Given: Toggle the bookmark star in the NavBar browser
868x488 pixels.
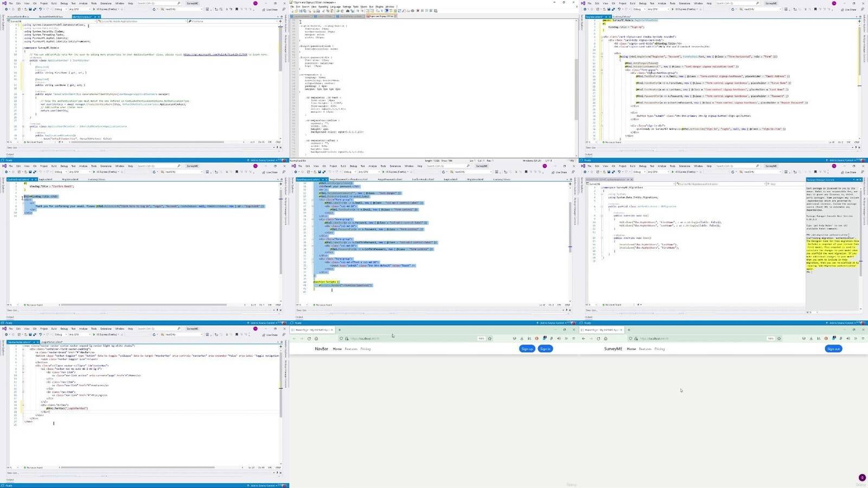Looking at the screenshot, I should (490, 338).
